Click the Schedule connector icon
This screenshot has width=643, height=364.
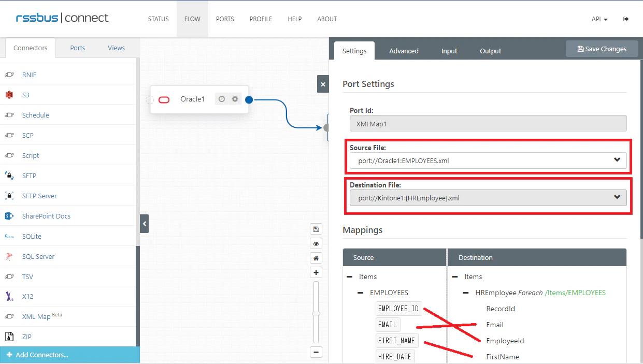point(9,115)
